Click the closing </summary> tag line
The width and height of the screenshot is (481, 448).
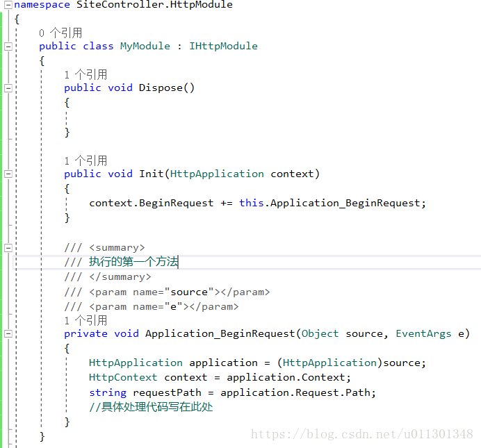[108, 277]
